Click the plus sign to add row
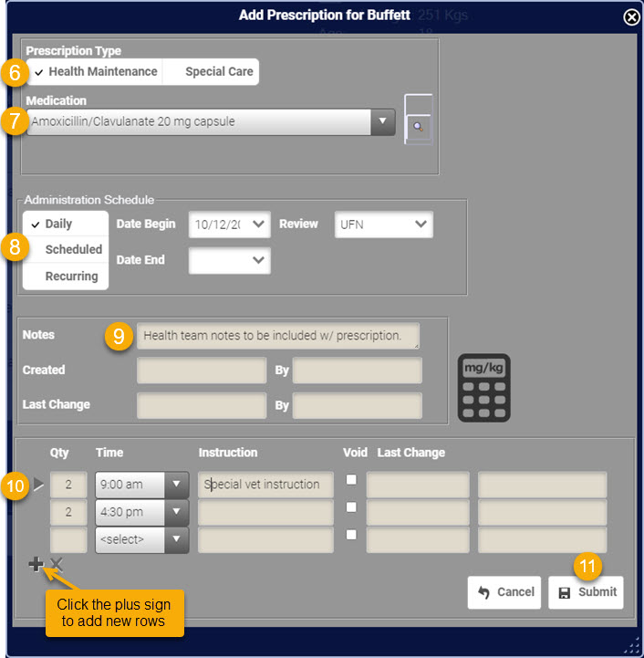Screen dimensions: 644x658 (x=36, y=564)
